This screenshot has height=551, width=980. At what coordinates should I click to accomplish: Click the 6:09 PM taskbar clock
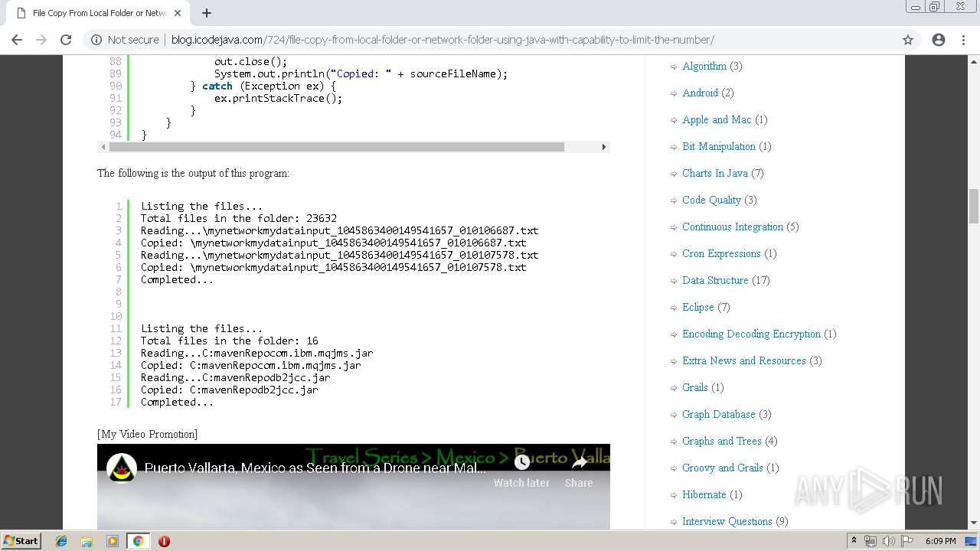940,541
